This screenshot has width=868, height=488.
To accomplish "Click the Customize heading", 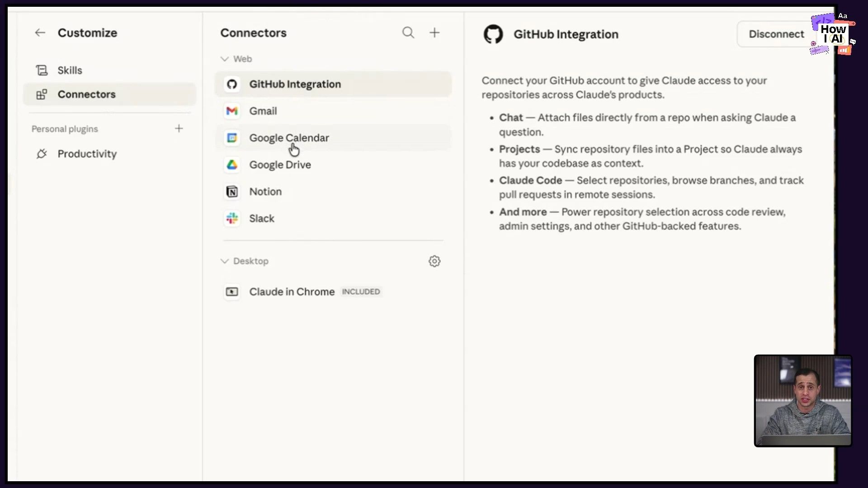I will click(x=87, y=33).
